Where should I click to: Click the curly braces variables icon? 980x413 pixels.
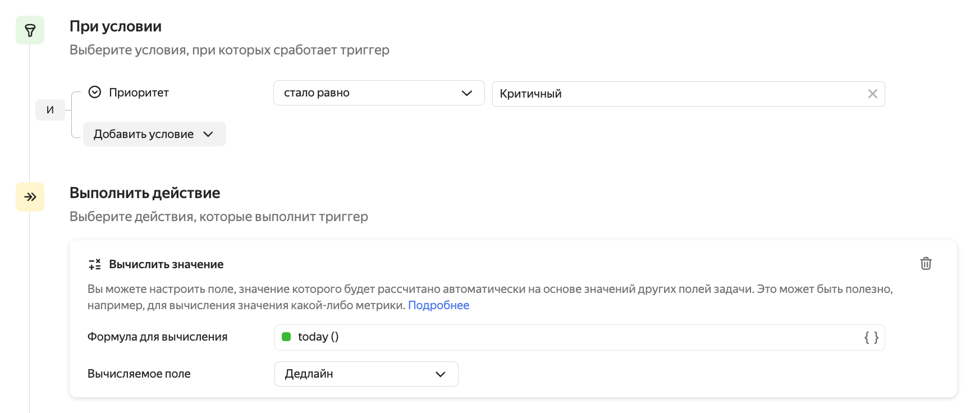[871, 337]
